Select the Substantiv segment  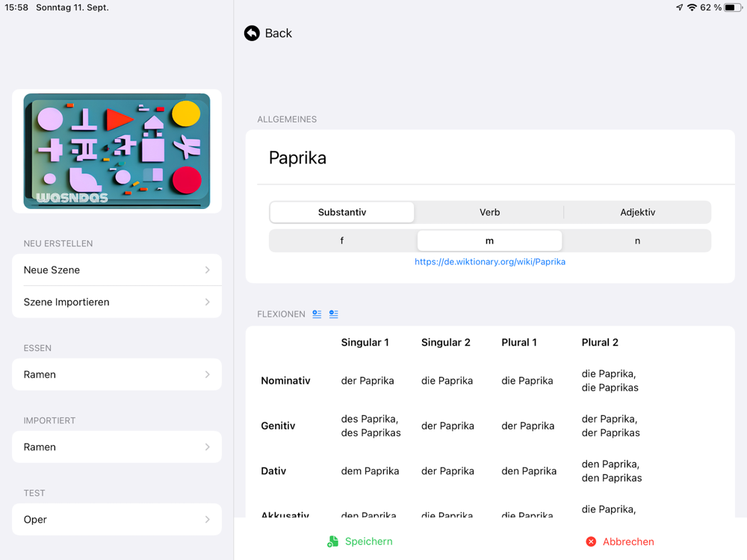coord(342,212)
